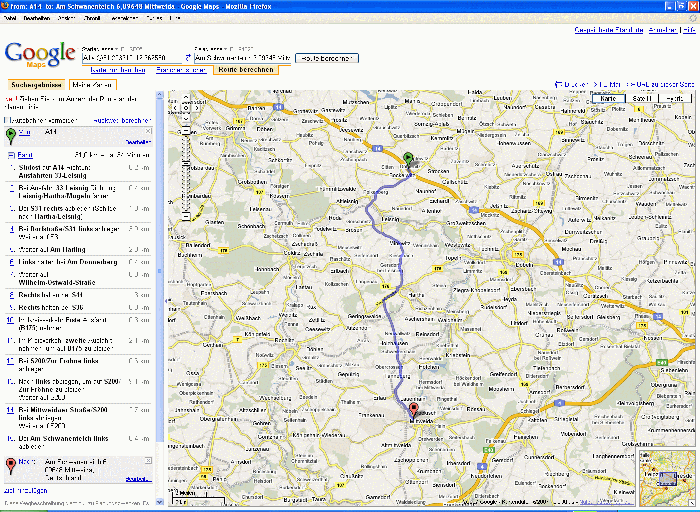Click the Route berechnen button beside the address fields

click(327, 58)
